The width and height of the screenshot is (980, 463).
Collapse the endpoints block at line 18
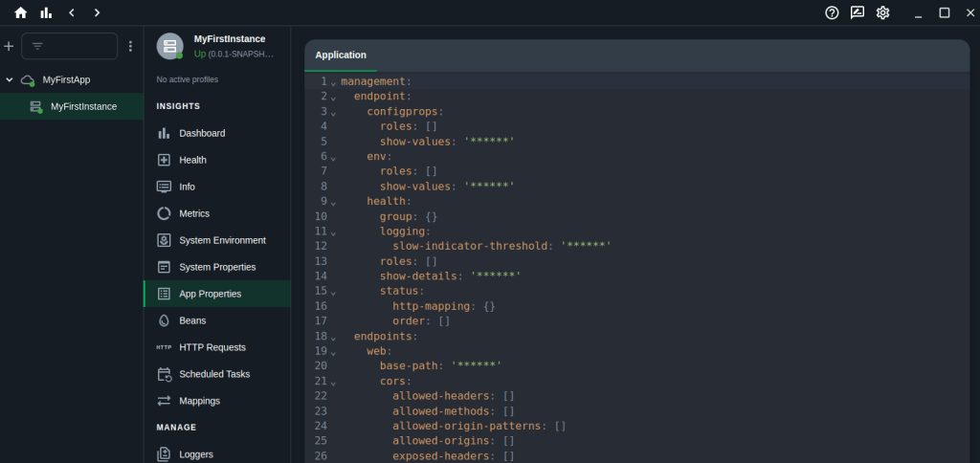(333, 338)
